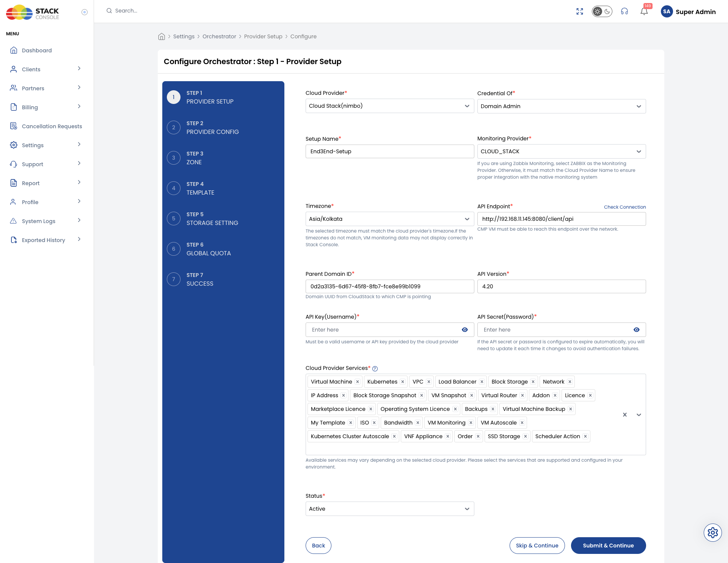Click Submit & Continue
This screenshot has height=563, width=728.
click(x=609, y=546)
